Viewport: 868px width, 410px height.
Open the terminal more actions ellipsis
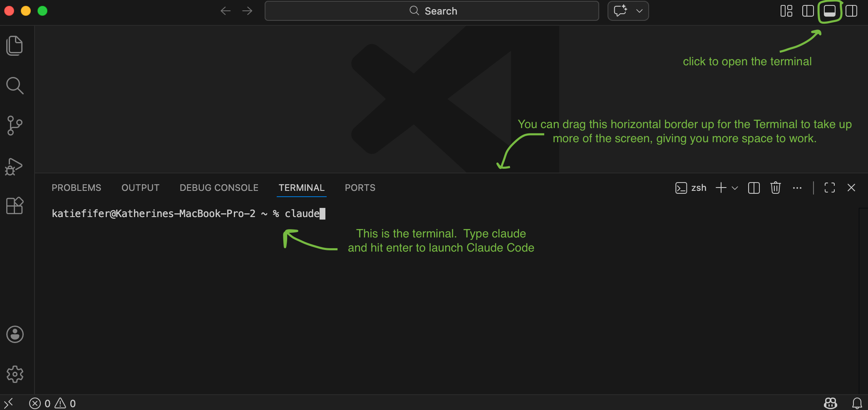(x=797, y=188)
